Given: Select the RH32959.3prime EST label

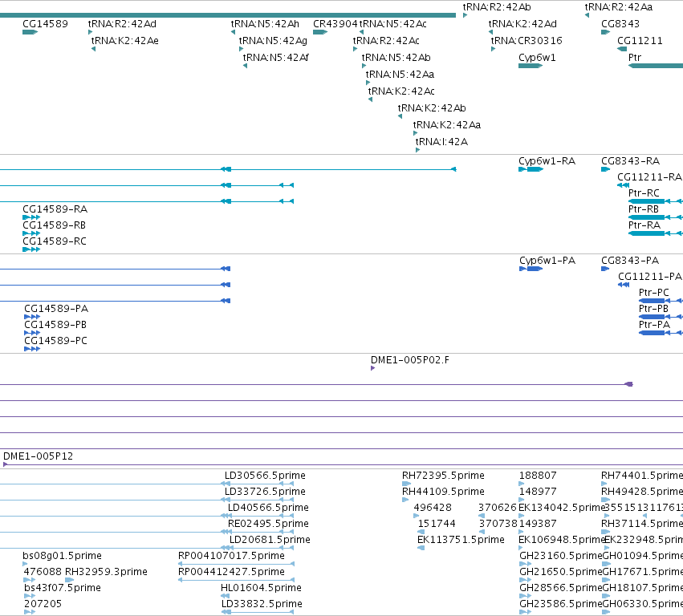Looking at the screenshot, I should click(x=106, y=573).
